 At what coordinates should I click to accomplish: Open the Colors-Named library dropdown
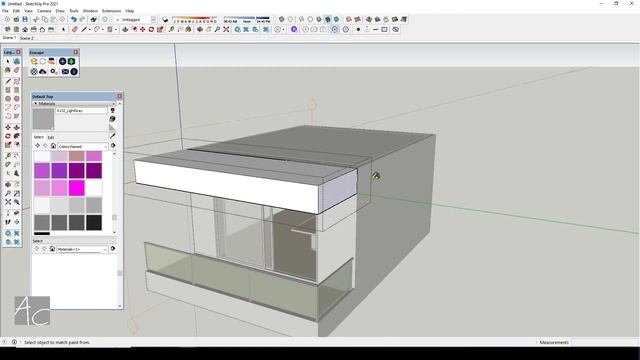tap(83, 146)
